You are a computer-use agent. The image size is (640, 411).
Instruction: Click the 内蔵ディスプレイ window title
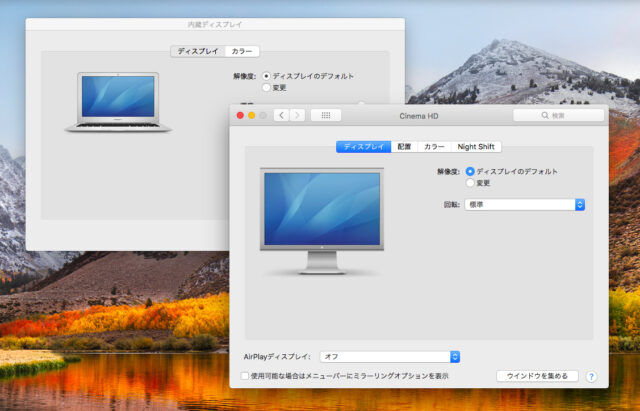click(215, 24)
